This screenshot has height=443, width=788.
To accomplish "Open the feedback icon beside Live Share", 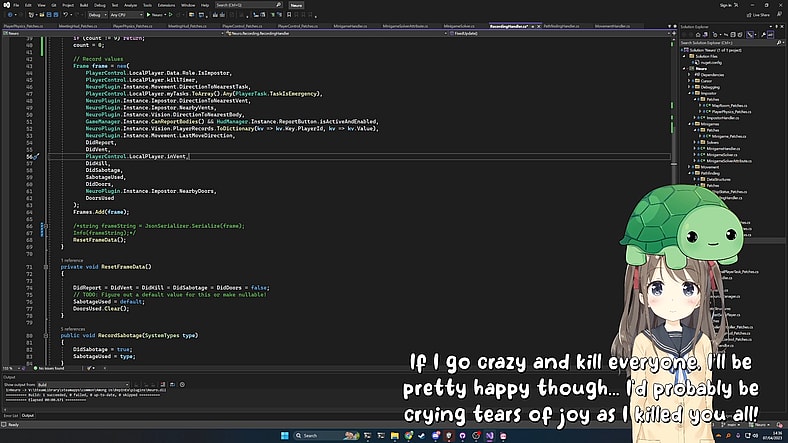I will coord(777,15).
